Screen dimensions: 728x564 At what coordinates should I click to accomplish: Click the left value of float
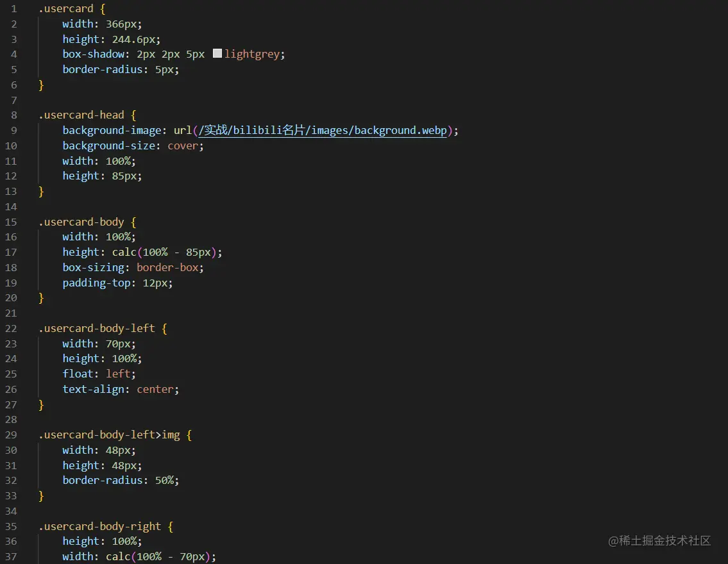(x=118, y=374)
